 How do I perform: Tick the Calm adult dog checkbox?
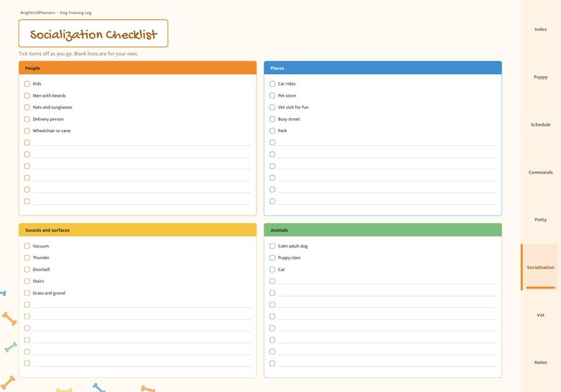click(x=272, y=246)
